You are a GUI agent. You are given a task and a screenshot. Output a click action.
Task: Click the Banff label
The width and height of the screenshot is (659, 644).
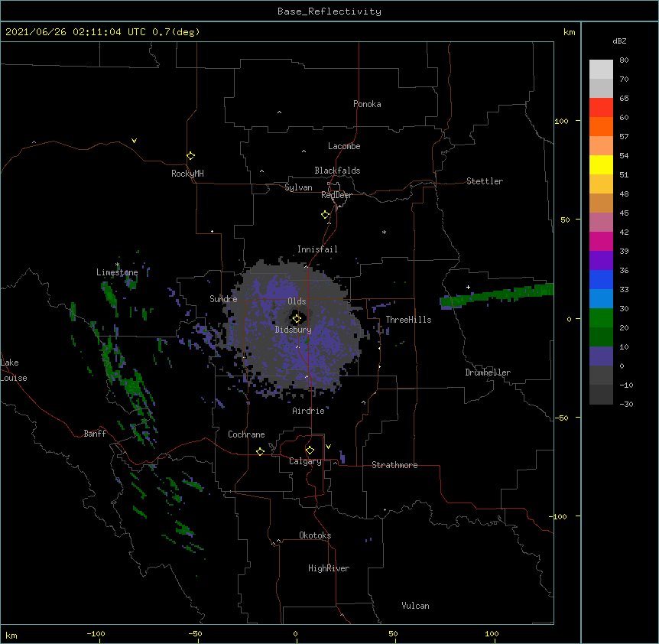[x=95, y=434]
